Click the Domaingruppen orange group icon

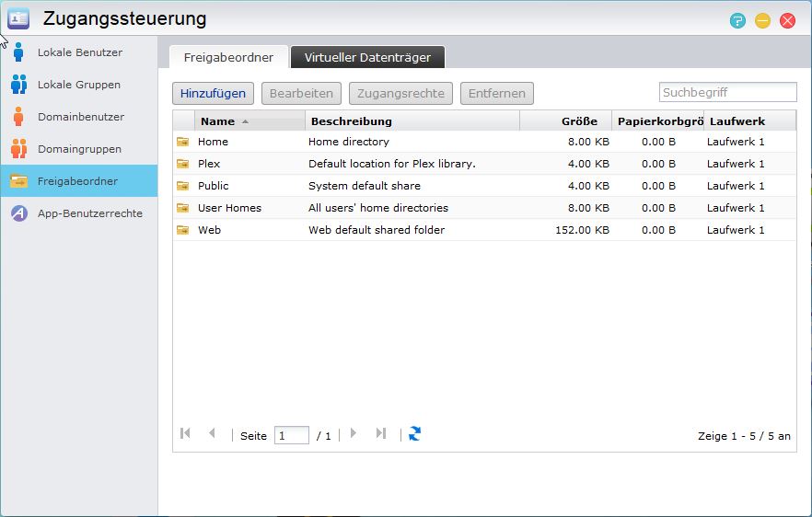click(x=18, y=148)
